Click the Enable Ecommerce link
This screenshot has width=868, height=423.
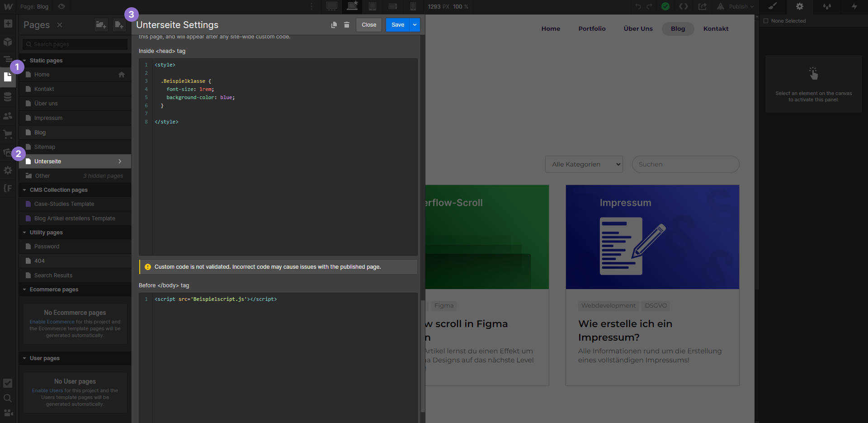[x=52, y=322]
